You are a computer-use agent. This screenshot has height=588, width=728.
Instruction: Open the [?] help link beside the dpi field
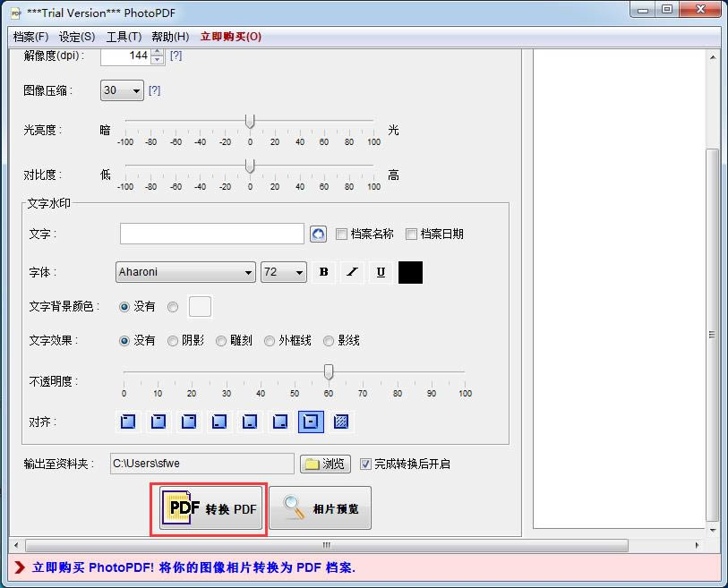click(x=176, y=55)
